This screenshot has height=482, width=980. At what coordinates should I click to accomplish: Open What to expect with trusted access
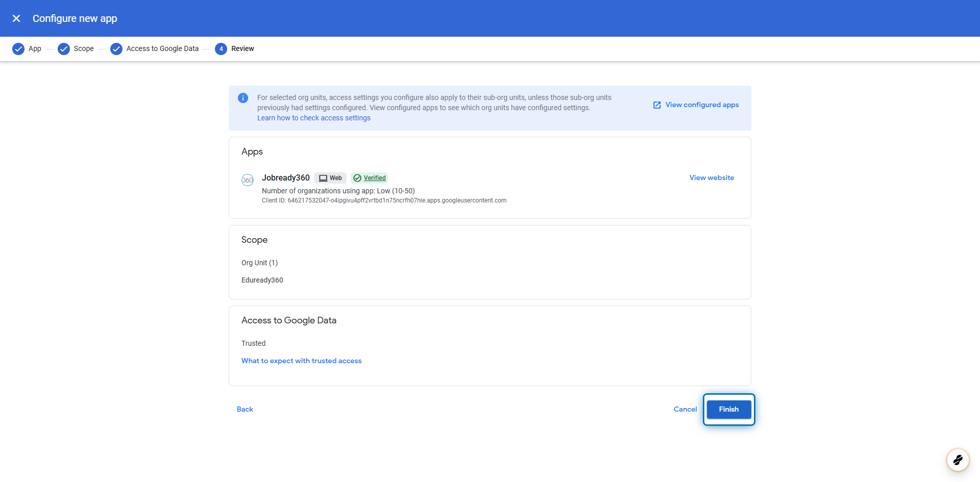(302, 361)
